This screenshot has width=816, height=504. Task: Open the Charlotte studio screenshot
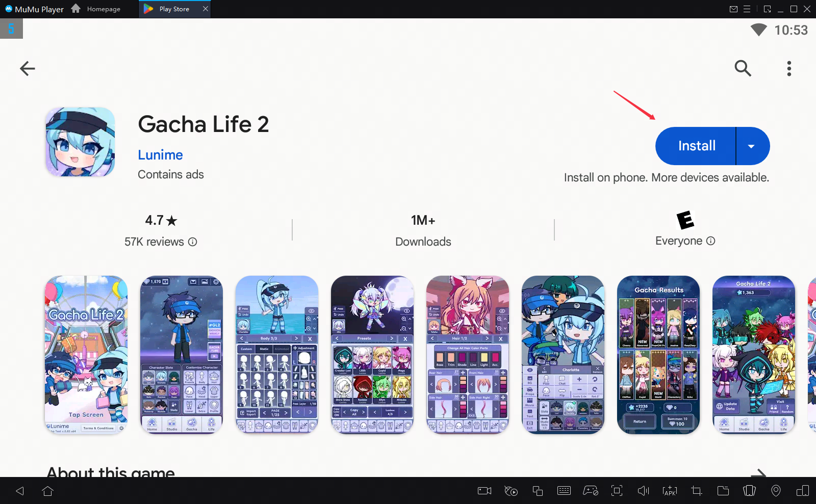pos(563,355)
